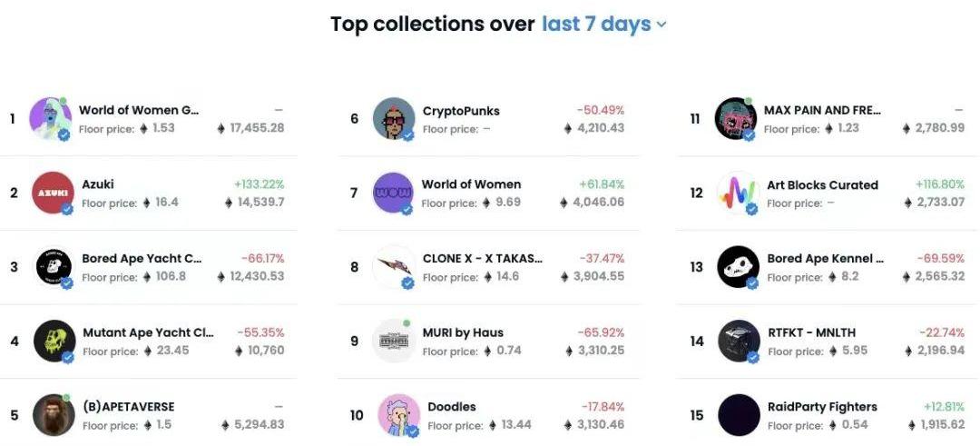This screenshot has width=980, height=446.
Task: Click the 'CLONE X - X TAKAS...' collection name
Action: point(483,258)
